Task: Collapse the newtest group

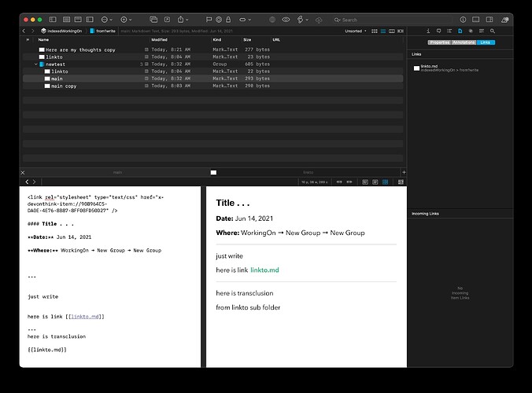Action: tap(35, 64)
